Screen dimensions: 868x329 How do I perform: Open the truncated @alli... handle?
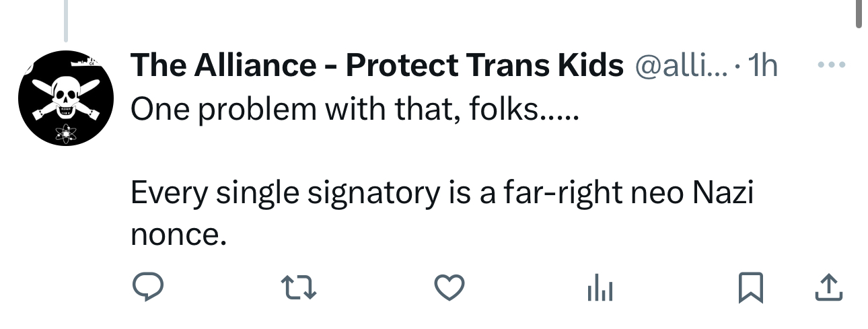pos(675,65)
